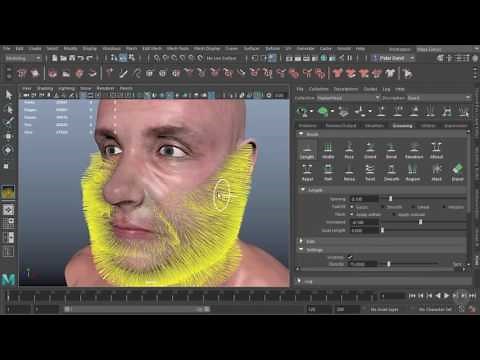Click the No Live Surface field

[222, 58]
